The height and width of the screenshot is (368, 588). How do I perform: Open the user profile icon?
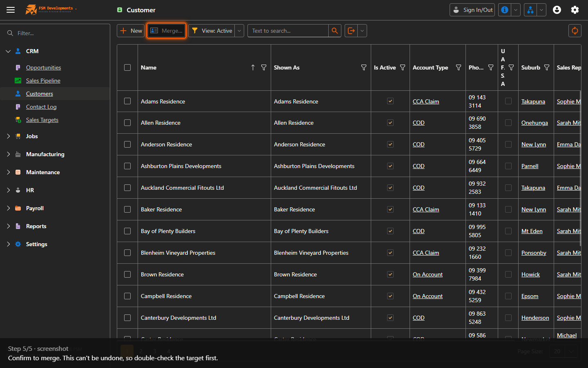557,10
